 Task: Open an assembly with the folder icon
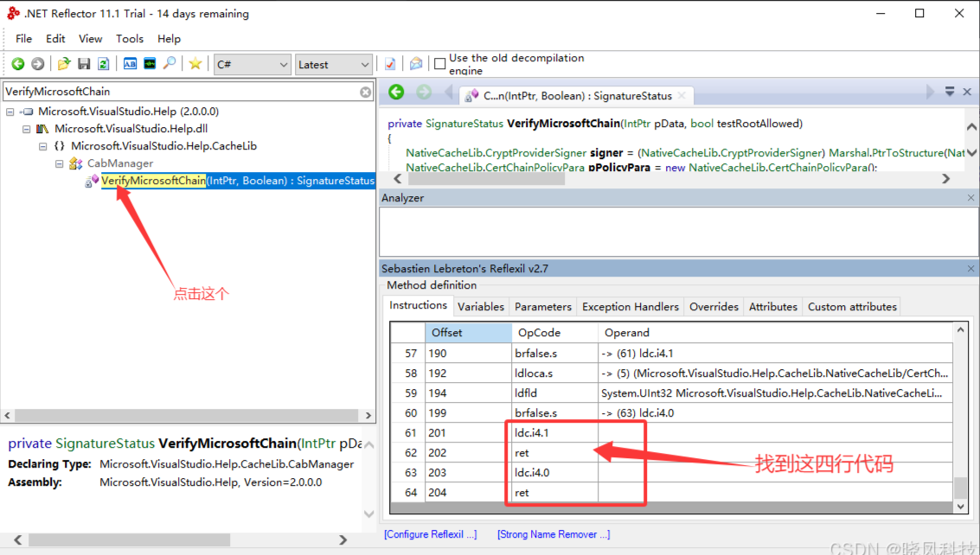tap(64, 64)
